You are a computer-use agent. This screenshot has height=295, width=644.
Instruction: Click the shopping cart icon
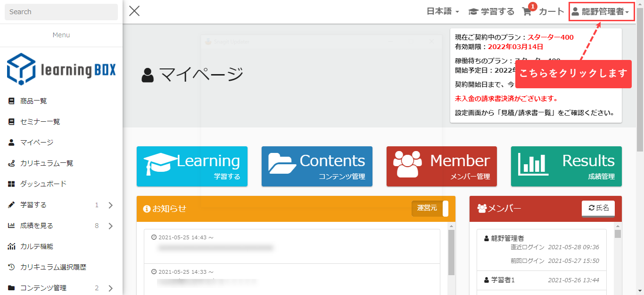tap(527, 12)
